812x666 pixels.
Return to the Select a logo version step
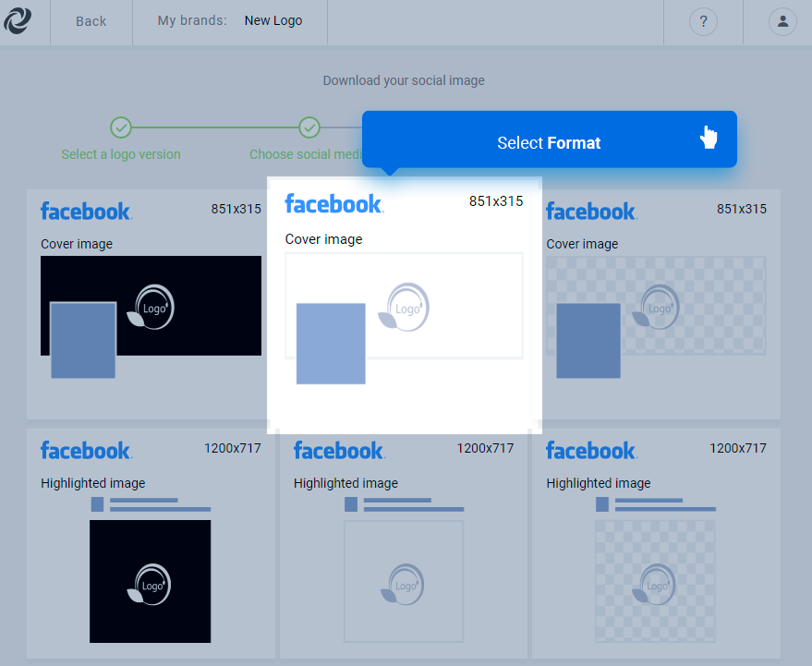[121, 154]
